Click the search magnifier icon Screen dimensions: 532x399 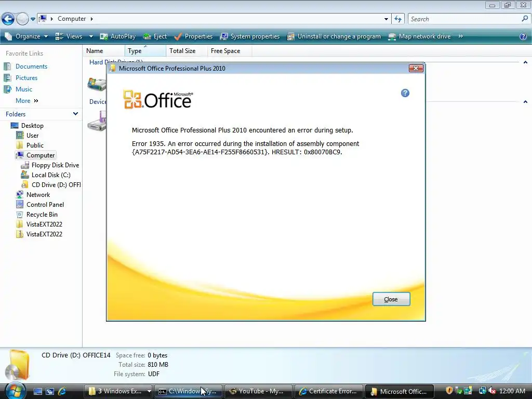pyautogui.click(x=525, y=19)
